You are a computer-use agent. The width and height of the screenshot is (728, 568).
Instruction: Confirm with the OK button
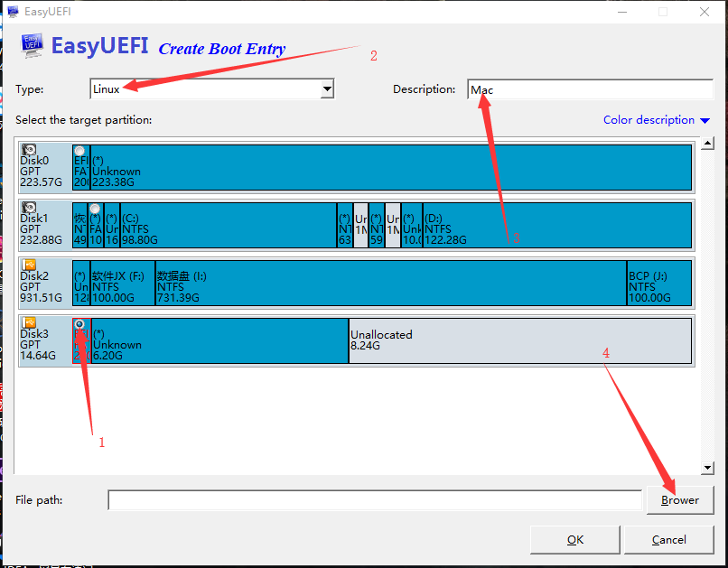tap(575, 540)
